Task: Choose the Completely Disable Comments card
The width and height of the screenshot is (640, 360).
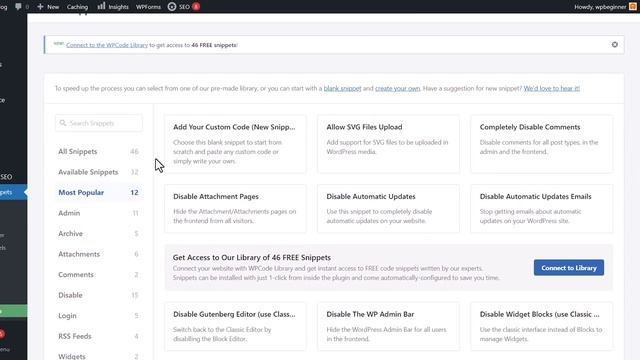Action: [x=542, y=144]
